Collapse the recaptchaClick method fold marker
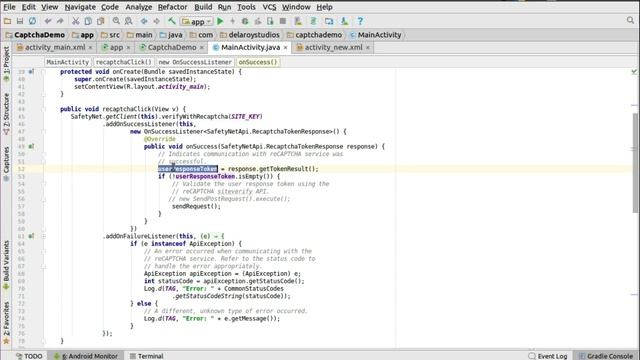Viewport: 640px width, 360px height. (44, 109)
